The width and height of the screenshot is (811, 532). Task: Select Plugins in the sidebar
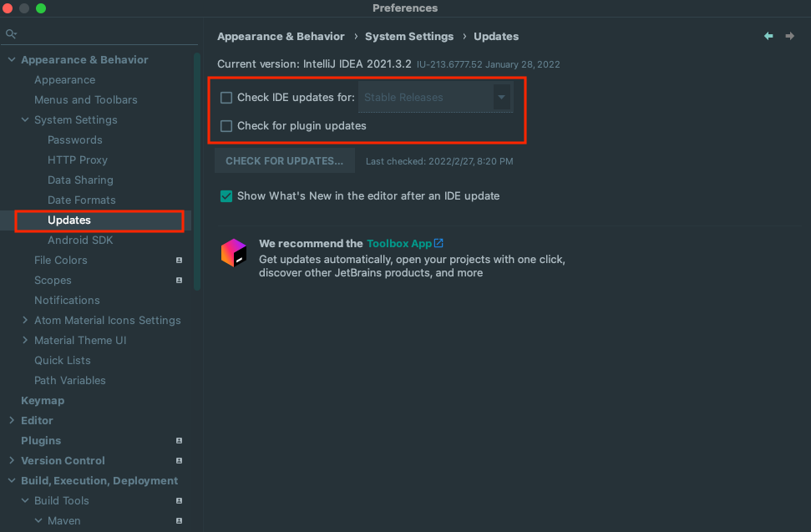click(x=41, y=440)
